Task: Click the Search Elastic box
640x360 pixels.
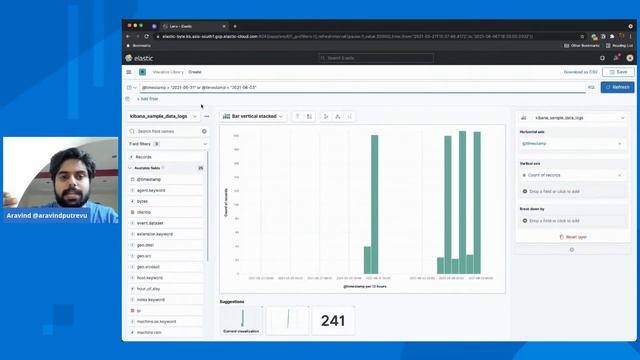Action: click(376, 58)
